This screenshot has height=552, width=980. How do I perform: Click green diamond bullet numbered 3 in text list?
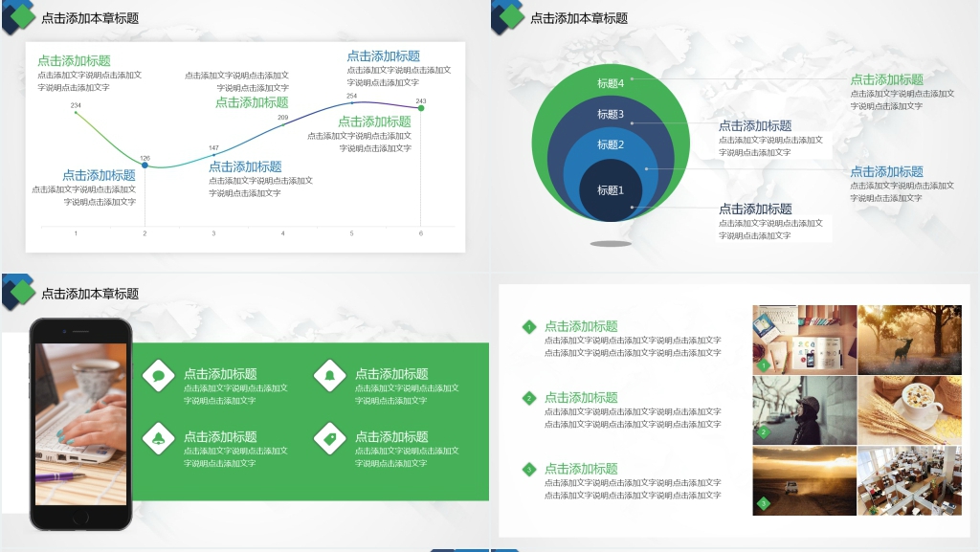tap(529, 469)
